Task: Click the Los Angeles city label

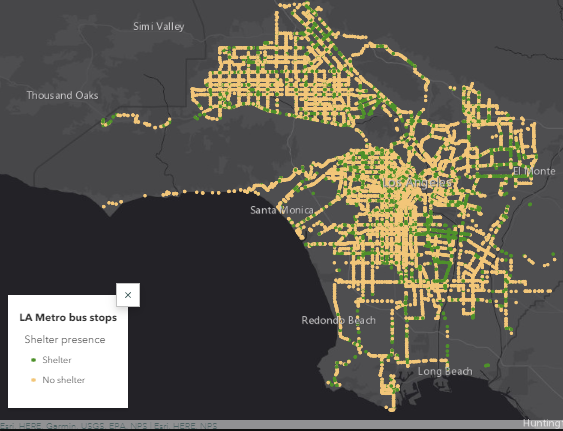Action: pyautogui.click(x=417, y=183)
